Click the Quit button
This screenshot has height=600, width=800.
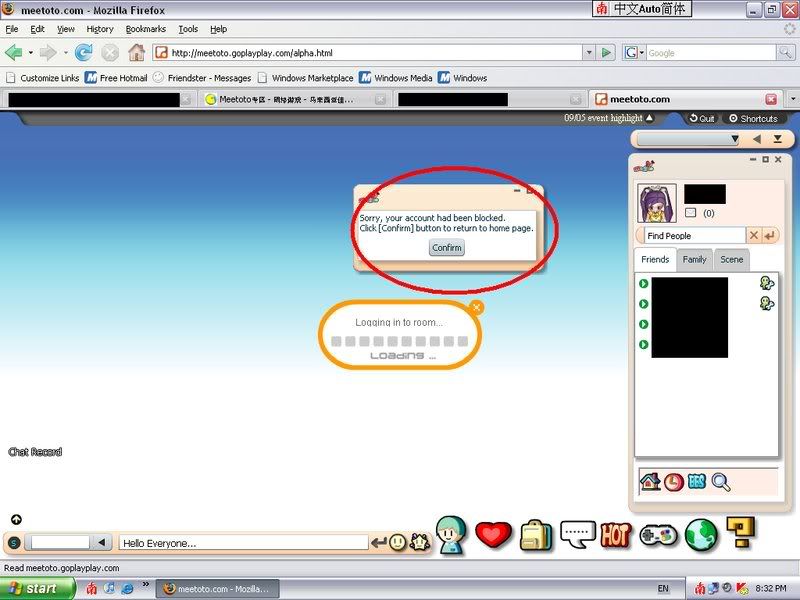[x=702, y=118]
